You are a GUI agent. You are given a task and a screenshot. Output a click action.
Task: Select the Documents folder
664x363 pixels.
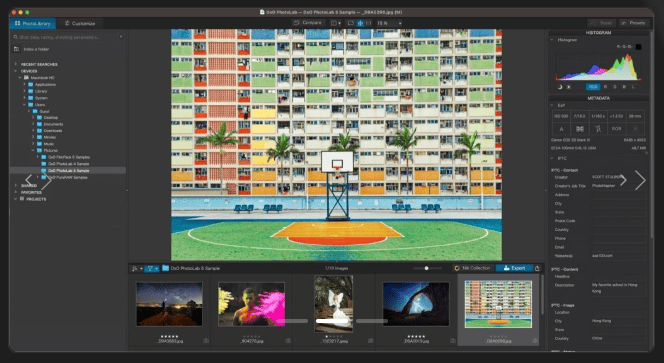pyautogui.click(x=50, y=124)
